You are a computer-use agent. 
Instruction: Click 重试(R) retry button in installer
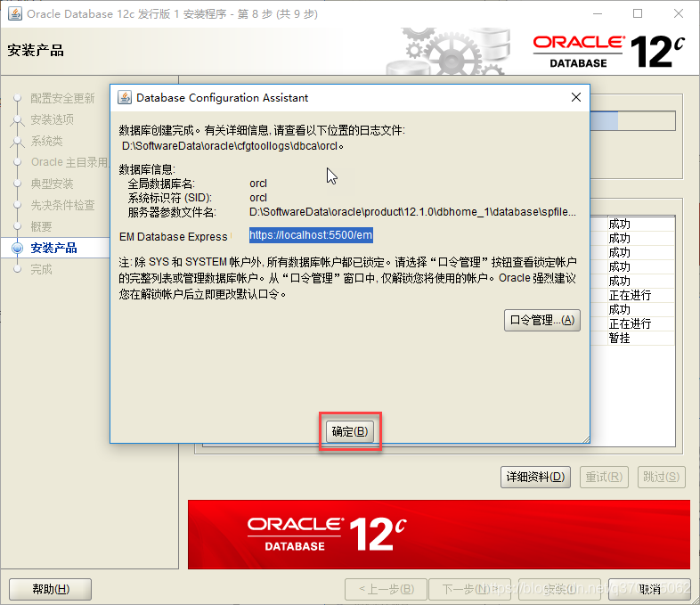pyautogui.click(x=604, y=477)
